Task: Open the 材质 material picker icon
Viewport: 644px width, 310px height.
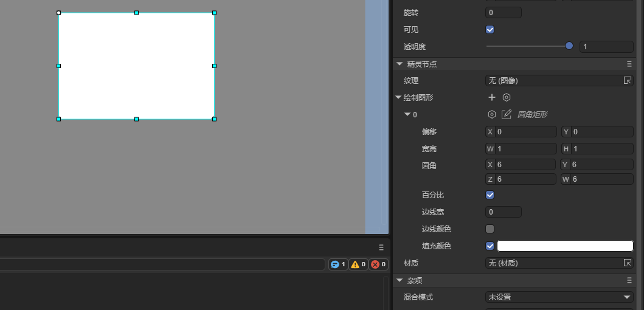Action: (628, 263)
